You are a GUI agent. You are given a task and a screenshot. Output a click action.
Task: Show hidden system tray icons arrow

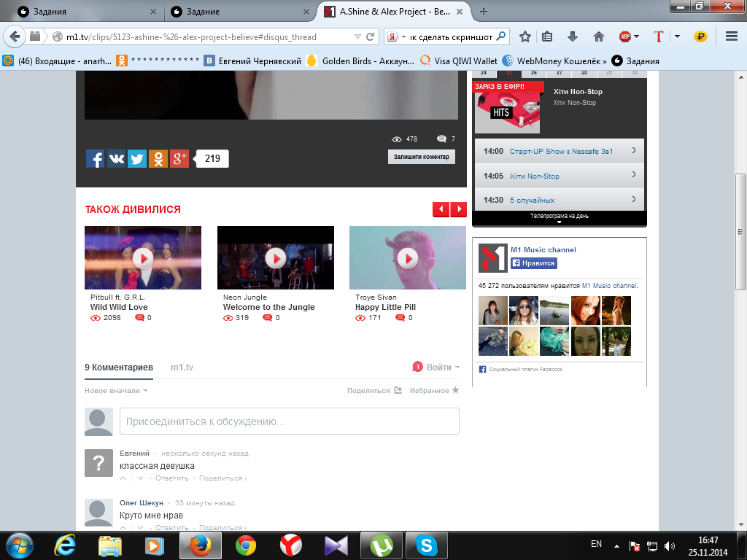(x=616, y=546)
